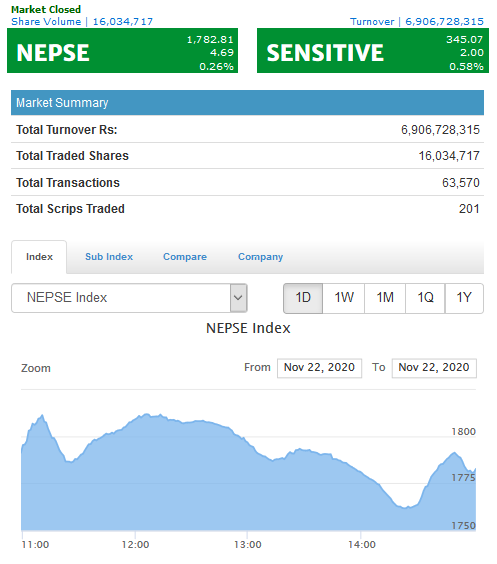497x564 pixels.
Task: Open the SENSITIVE index green banner
Action: (x=373, y=51)
